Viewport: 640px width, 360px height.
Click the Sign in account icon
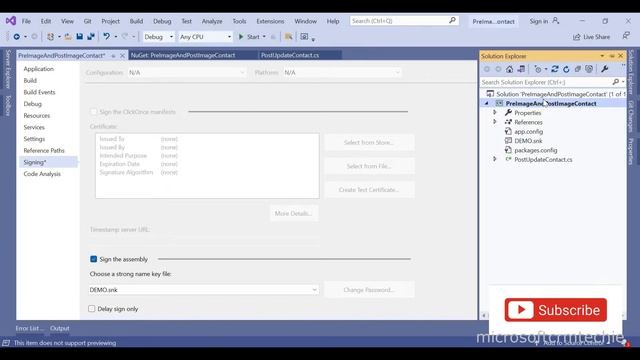[x=556, y=21]
